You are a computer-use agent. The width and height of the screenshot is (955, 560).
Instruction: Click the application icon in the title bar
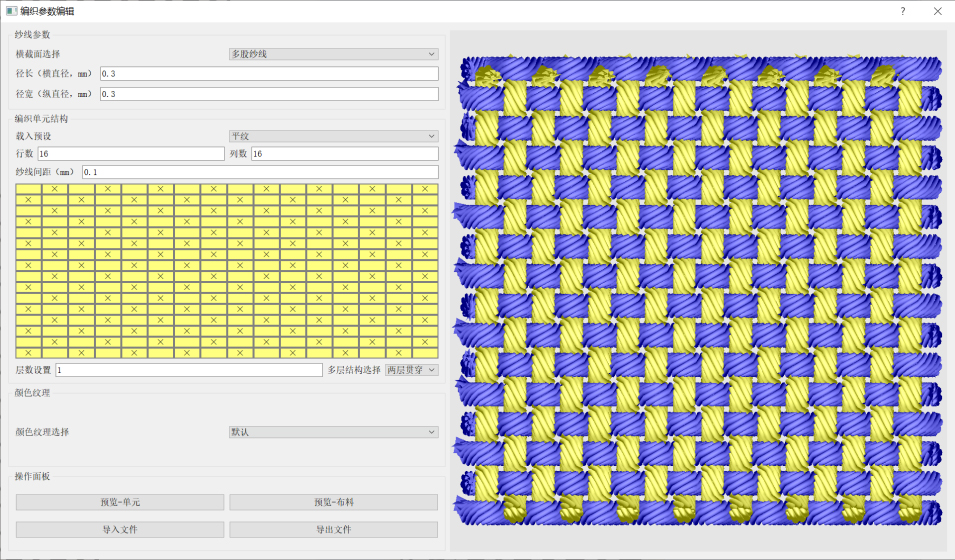pyautogui.click(x=11, y=11)
